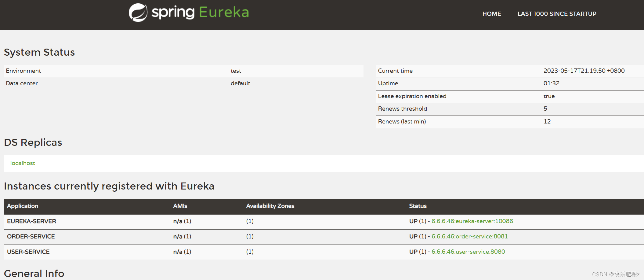This screenshot has height=280, width=644.
Task: Click the DS Replicas heading
Action: pos(33,142)
